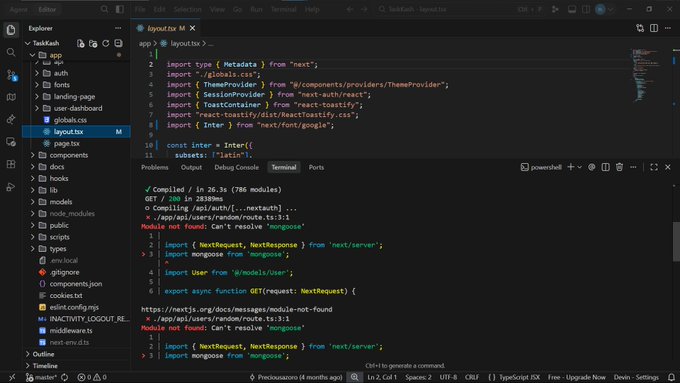
Task: Open the Explorer view in activity bar
Action: click(11, 29)
